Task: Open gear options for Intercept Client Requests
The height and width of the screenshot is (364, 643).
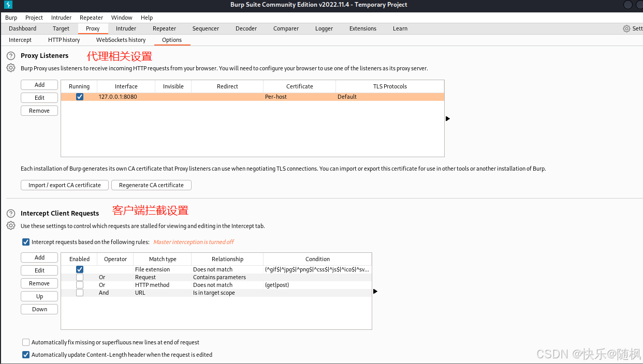Action: (x=10, y=225)
